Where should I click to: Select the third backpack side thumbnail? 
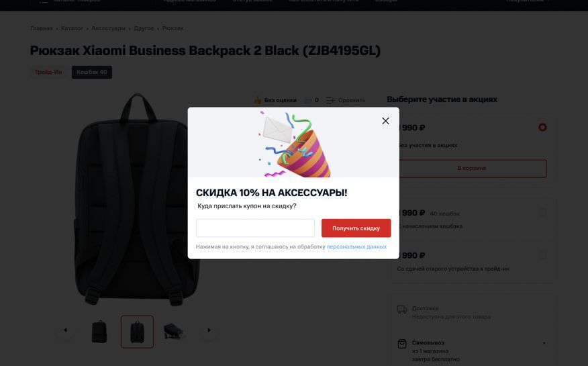click(x=174, y=332)
